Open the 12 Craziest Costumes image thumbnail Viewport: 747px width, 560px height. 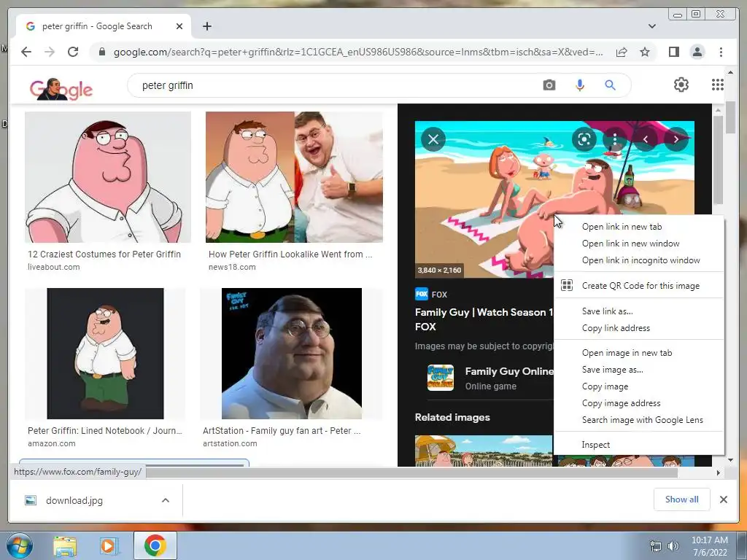point(108,177)
